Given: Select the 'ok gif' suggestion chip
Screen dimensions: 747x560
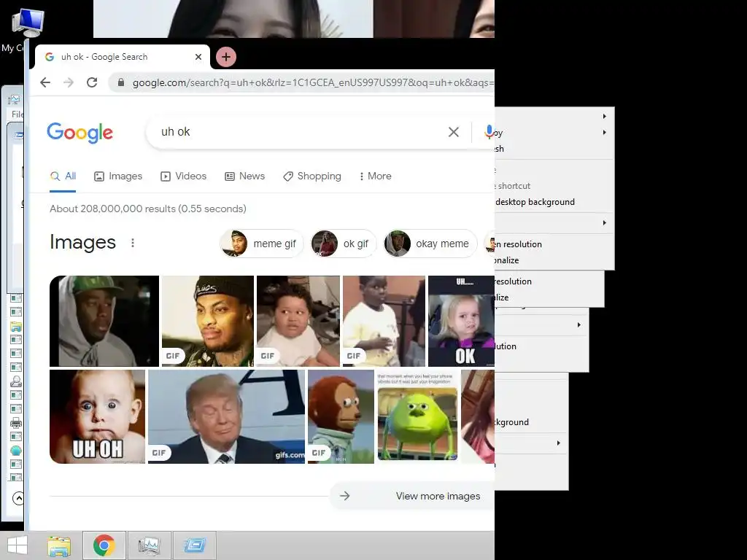Looking at the screenshot, I should tap(343, 244).
